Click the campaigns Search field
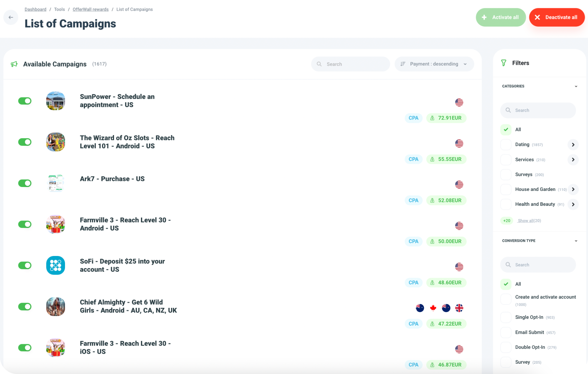The height and width of the screenshot is (374, 588). [x=350, y=64]
